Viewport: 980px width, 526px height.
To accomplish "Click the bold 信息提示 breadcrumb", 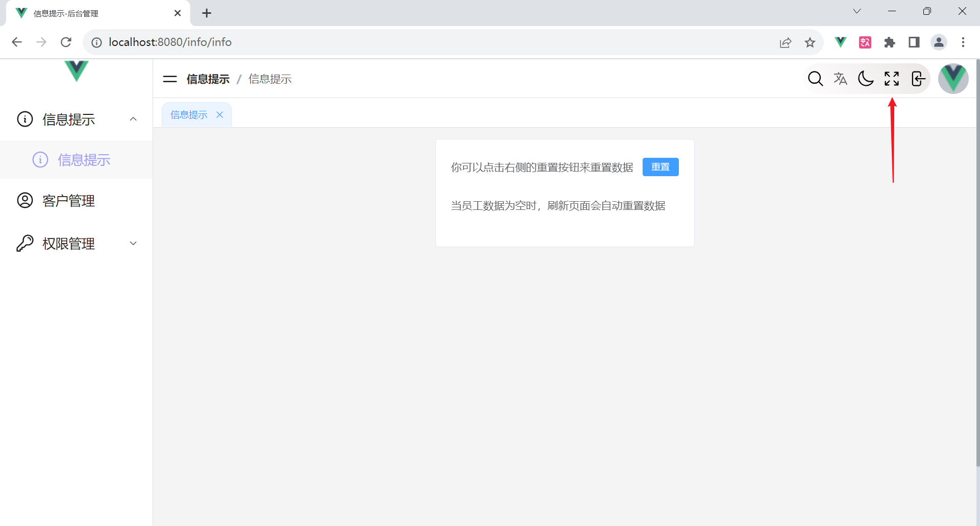I will click(x=208, y=79).
